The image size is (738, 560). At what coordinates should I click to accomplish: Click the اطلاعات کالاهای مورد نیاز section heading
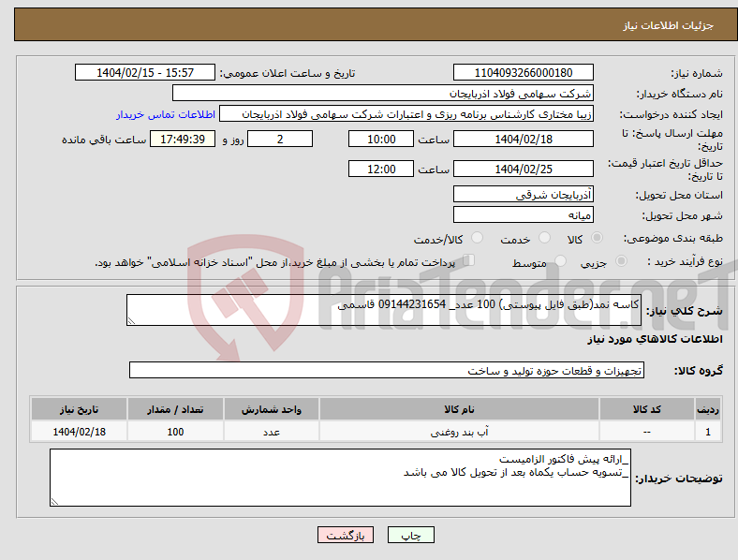(655, 339)
